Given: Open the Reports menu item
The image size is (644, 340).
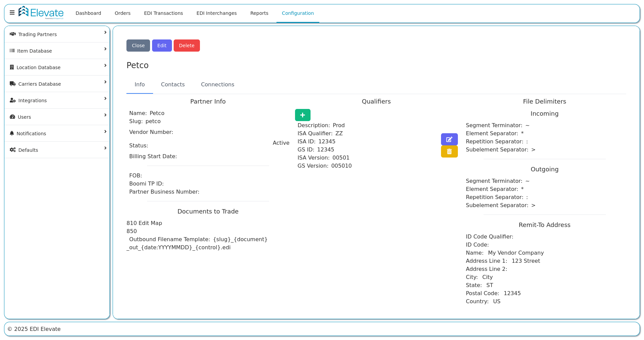Looking at the screenshot, I should [259, 13].
